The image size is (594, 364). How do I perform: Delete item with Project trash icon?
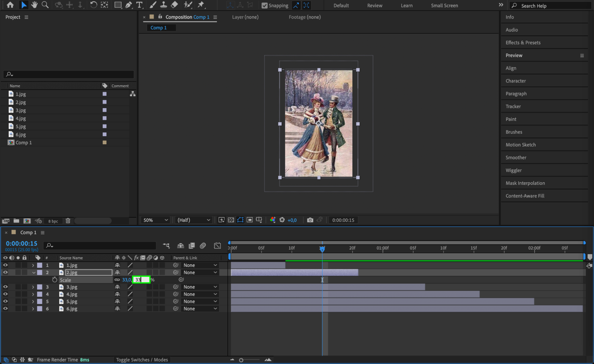[68, 221]
